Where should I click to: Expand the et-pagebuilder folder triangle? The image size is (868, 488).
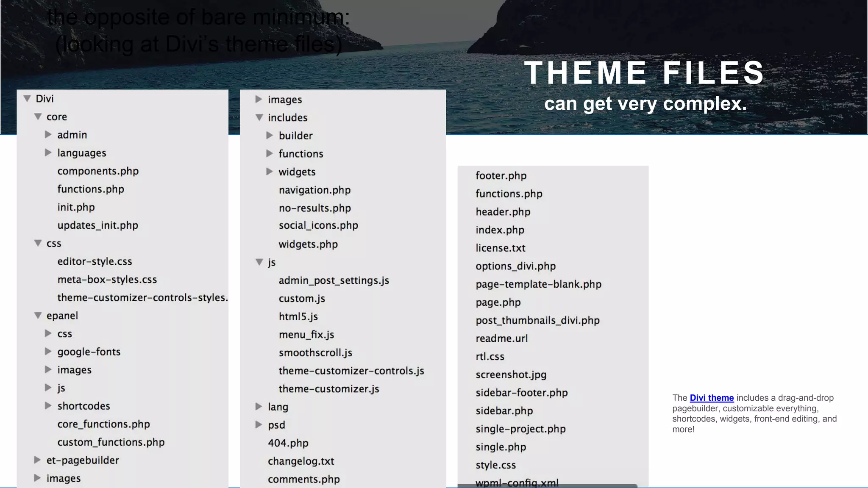coord(37,460)
